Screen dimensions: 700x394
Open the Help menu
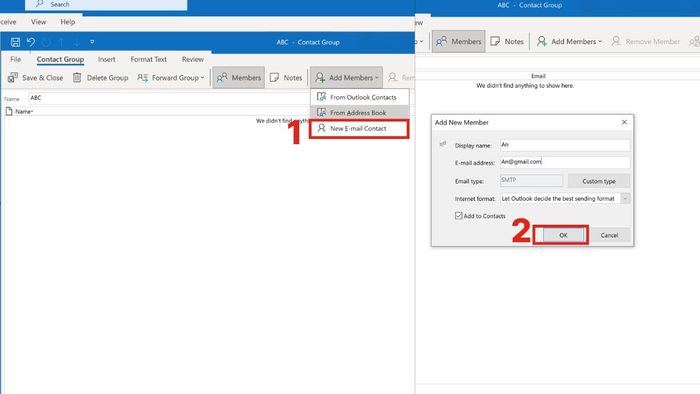pyautogui.click(x=67, y=22)
